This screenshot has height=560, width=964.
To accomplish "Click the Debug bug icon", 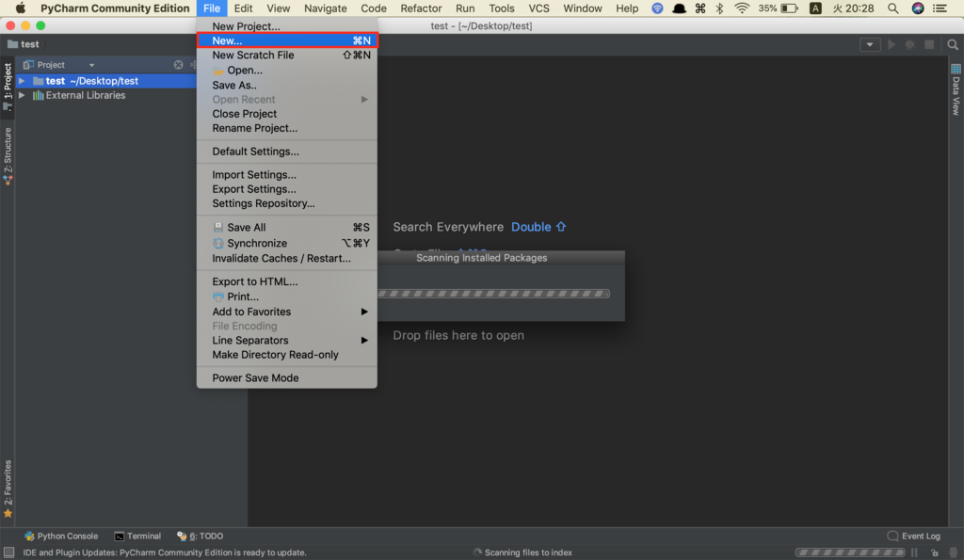I will tap(910, 44).
